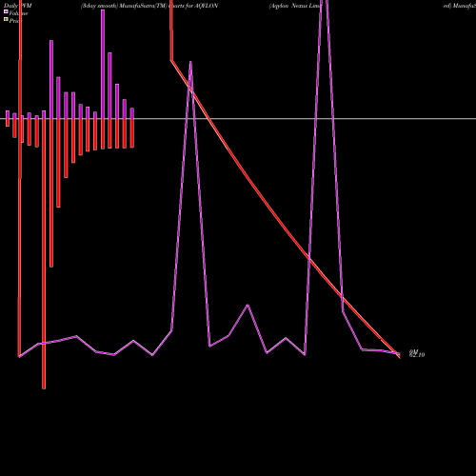The height and width of the screenshot is (476, 476).
Task: Select the 'Price' legend label
Action: (15, 21)
